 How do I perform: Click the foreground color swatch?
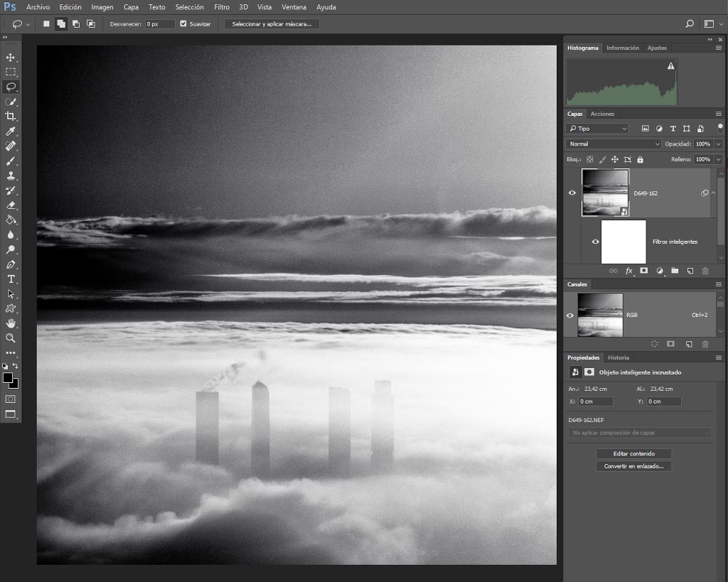click(7, 378)
